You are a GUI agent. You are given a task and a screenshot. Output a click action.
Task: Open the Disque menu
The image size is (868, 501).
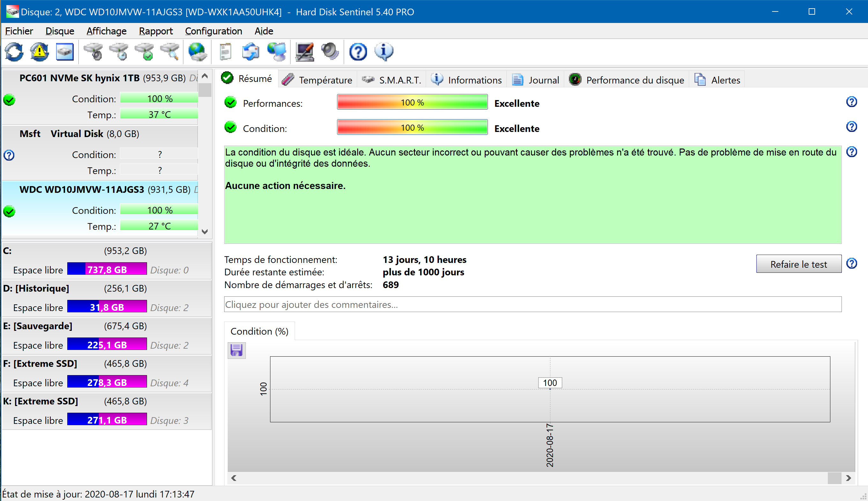(x=60, y=31)
